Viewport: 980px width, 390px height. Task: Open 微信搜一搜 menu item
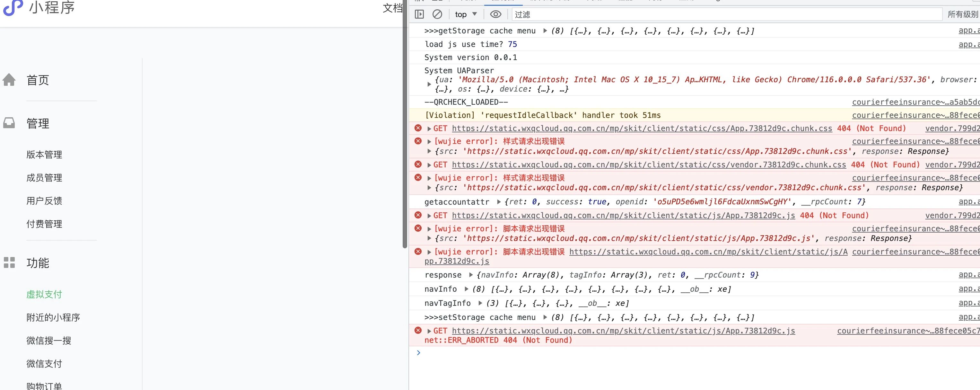(x=49, y=341)
